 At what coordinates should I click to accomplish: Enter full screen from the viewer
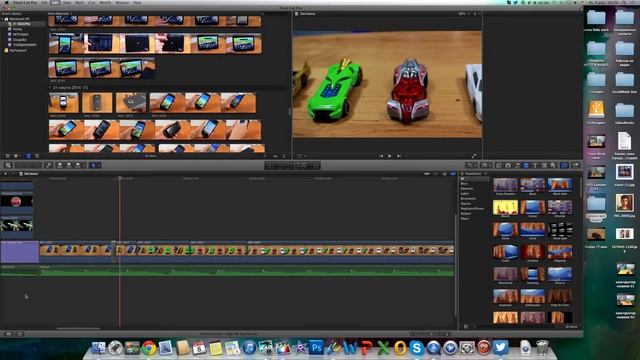pos(474,156)
